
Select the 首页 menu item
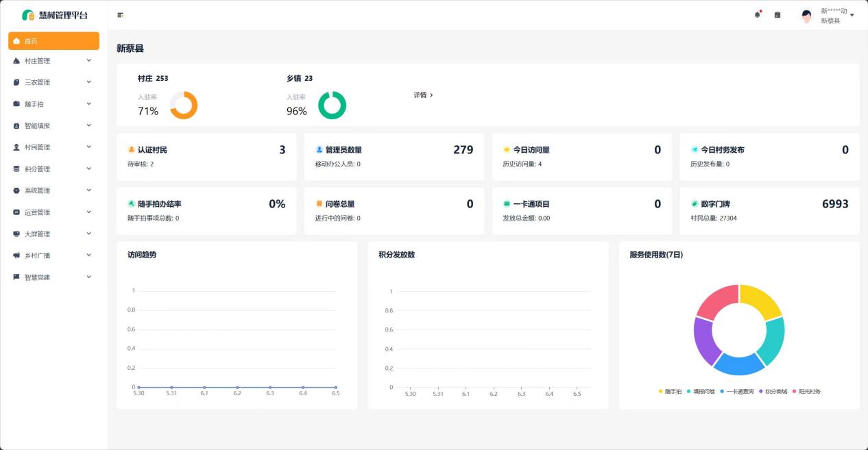[53, 41]
